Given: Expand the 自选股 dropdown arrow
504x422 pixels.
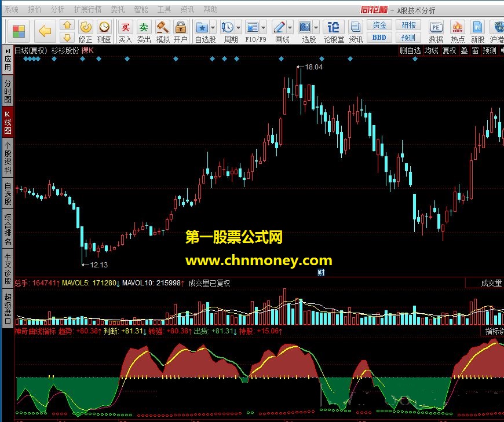Looking at the screenshot, I should pos(213,28).
